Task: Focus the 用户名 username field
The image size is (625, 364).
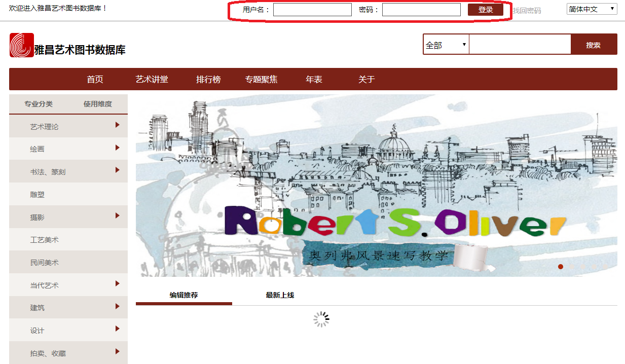Action: pyautogui.click(x=312, y=10)
